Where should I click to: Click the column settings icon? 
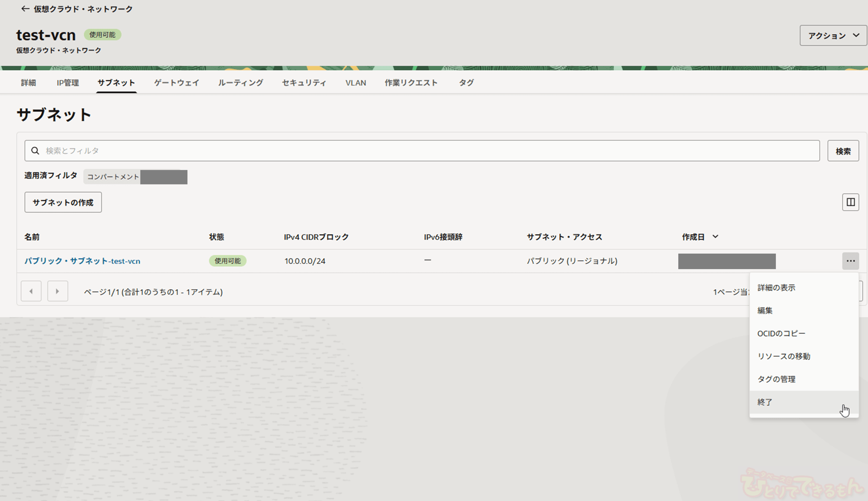850,202
